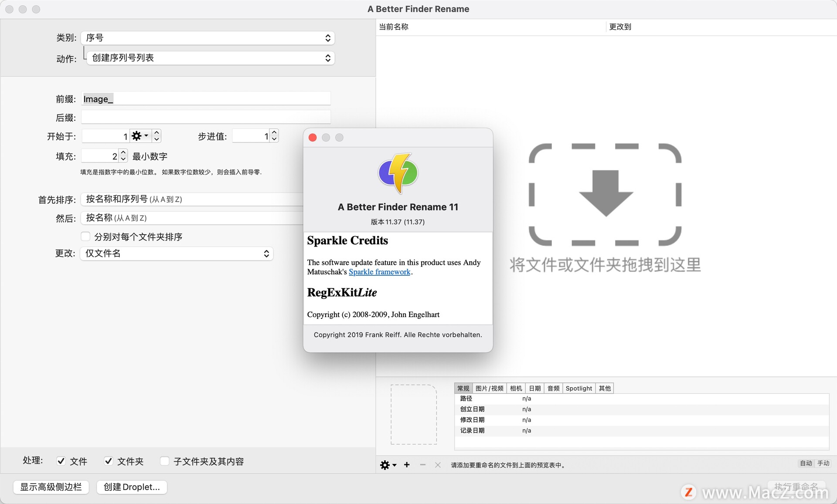837x504 pixels.
Task: Enable 子文件夹及其内容 checkbox
Action: click(x=164, y=461)
